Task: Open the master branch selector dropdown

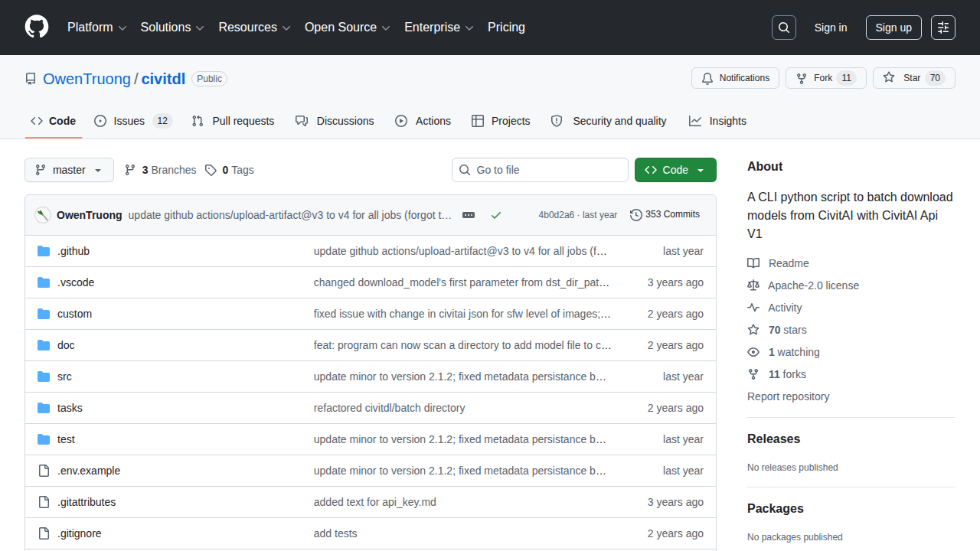Action: point(69,170)
